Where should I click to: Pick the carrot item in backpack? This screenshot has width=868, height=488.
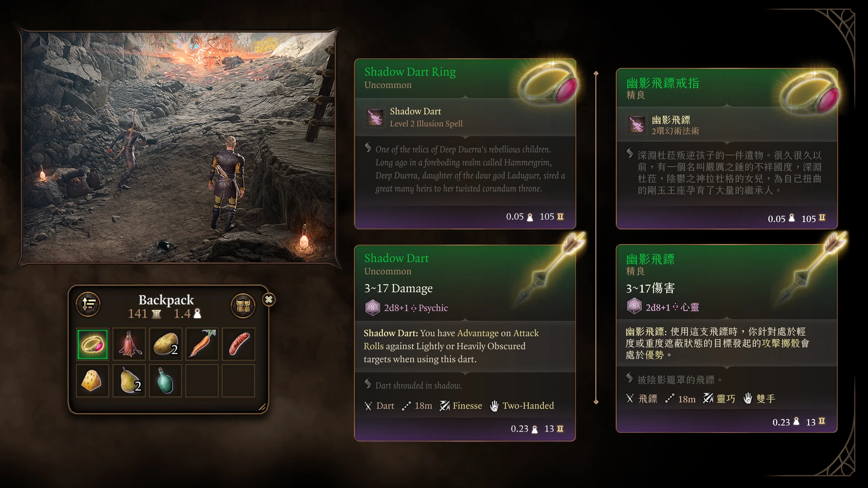coord(202,344)
